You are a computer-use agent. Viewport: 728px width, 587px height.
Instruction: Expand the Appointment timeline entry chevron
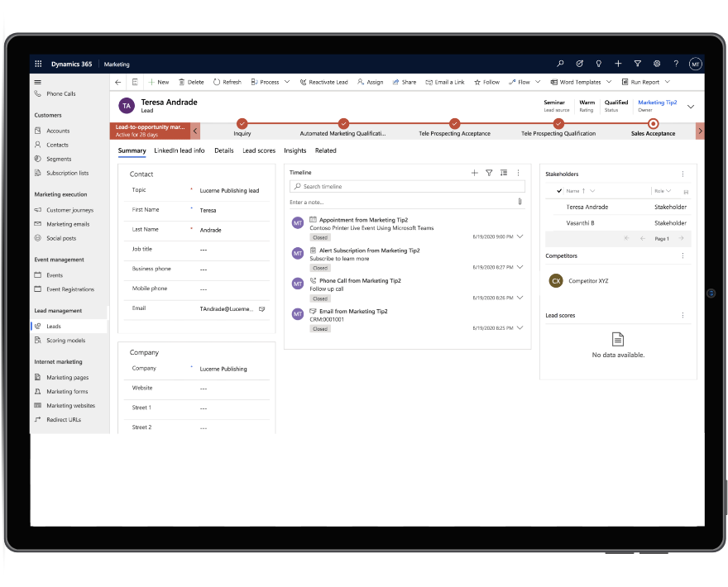520,236
